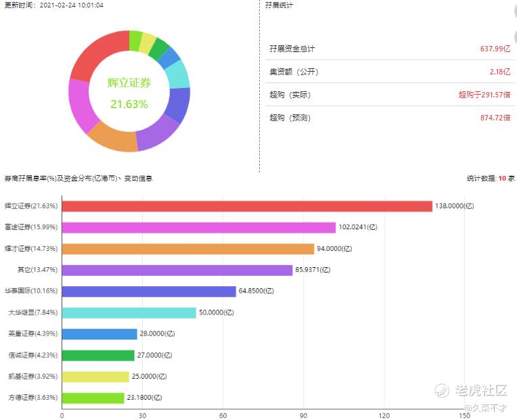The width and height of the screenshot is (517, 420).
Task: Click the 辉立证券 title in donut center
Action: coord(129,83)
